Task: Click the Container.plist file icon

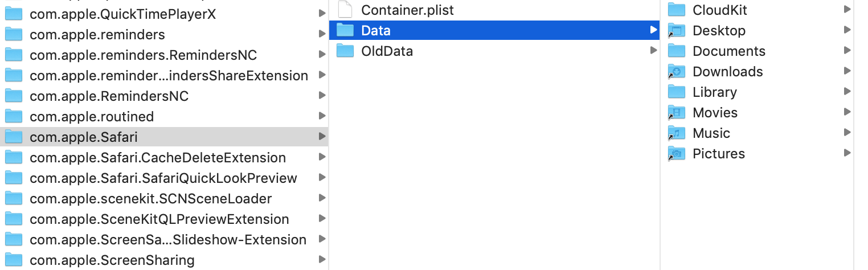Action: coord(346,10)
